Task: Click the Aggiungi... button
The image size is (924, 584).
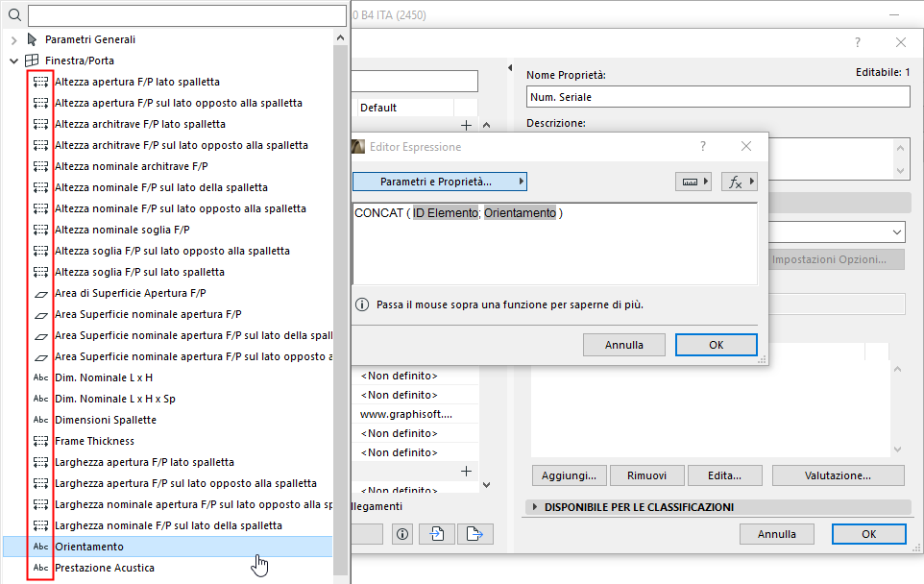Action: coord(570,475)
